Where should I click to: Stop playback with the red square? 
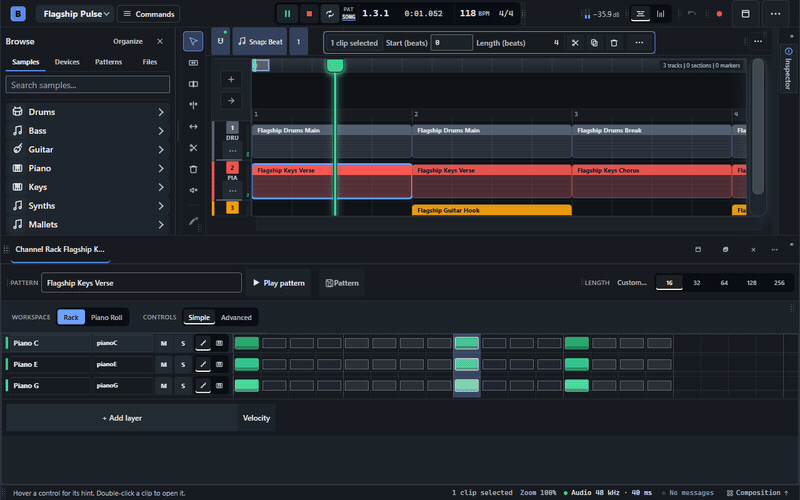(x=309, y=14)
